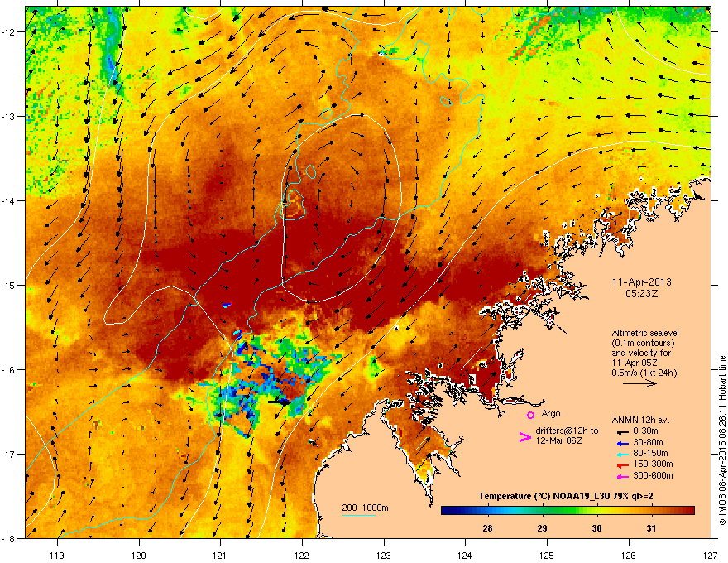The width and height of the screenshot is (728, 563).
Task: Click the '30' color bar tick value
Action: click(x=597, y=528)
